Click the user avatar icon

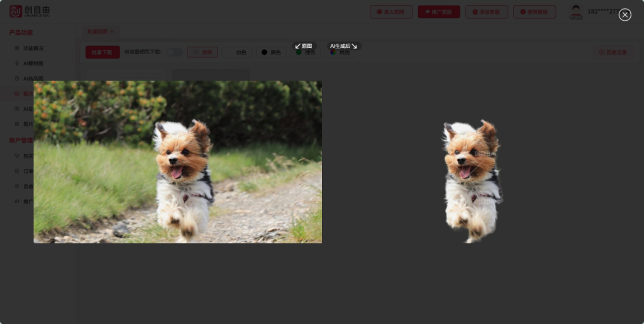click(575, 12)
